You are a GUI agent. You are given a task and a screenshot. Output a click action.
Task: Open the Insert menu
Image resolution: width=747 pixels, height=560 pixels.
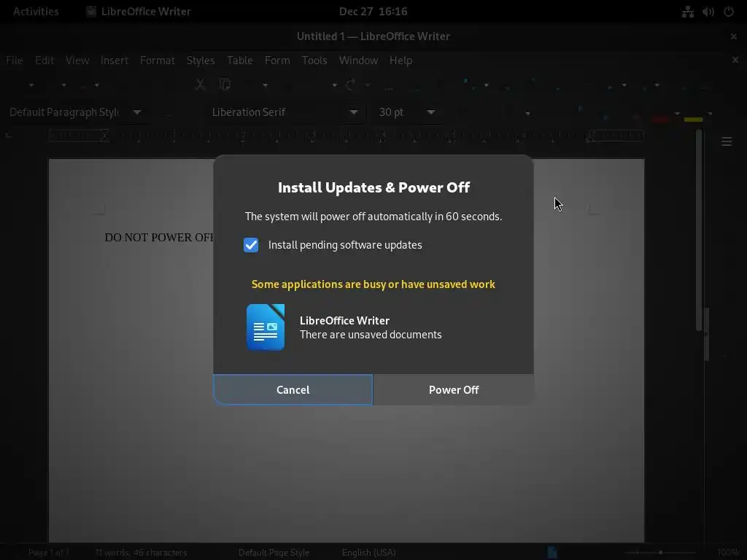115,61
